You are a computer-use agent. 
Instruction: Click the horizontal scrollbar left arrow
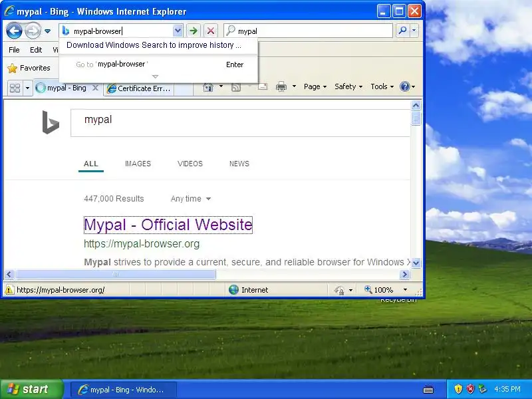tap(9, 274)
